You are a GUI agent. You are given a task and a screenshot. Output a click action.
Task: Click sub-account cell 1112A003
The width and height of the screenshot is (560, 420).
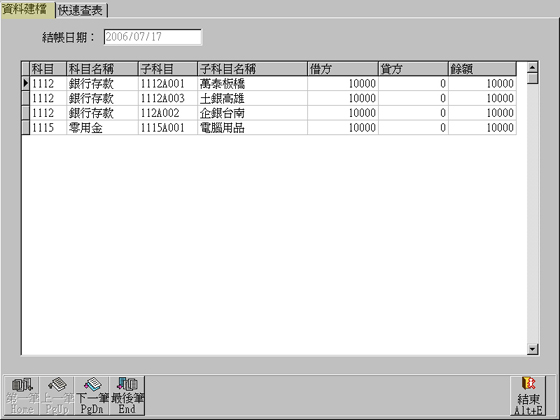click(168, 98)
